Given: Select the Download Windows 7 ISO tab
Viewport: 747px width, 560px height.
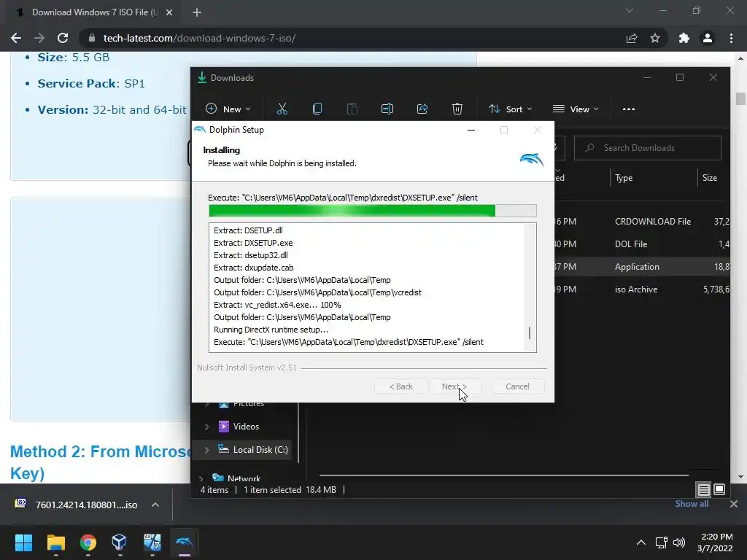Looking at the screenshot, I should 93,12.
